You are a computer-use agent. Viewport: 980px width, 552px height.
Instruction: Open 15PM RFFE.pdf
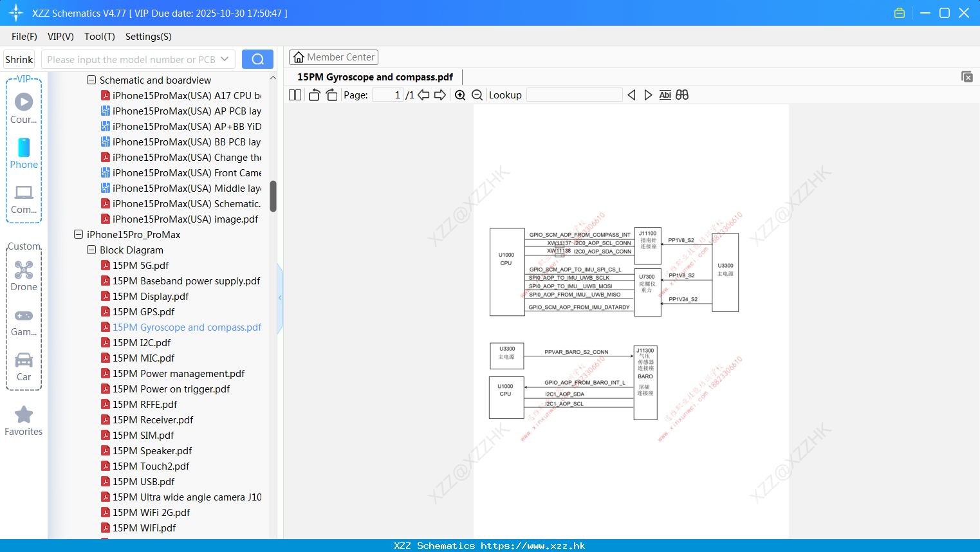[x=139, y=405]
